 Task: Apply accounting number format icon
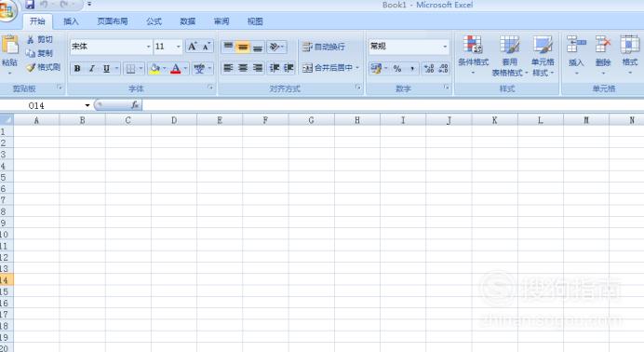tap(375, 68)
